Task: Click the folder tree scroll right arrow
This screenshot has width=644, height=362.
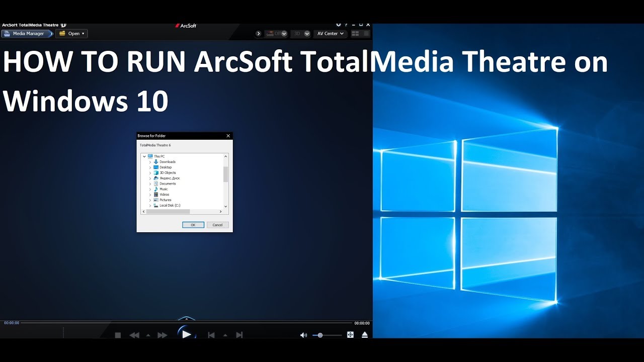Action: (x=220, y=212)
